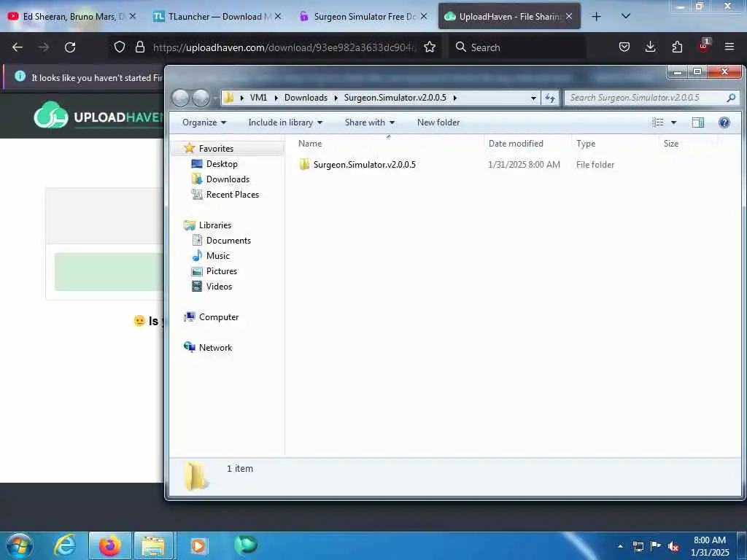Close the TLauncher tab
Viewport: 747px width, 560px height.
tap(278, 16)
